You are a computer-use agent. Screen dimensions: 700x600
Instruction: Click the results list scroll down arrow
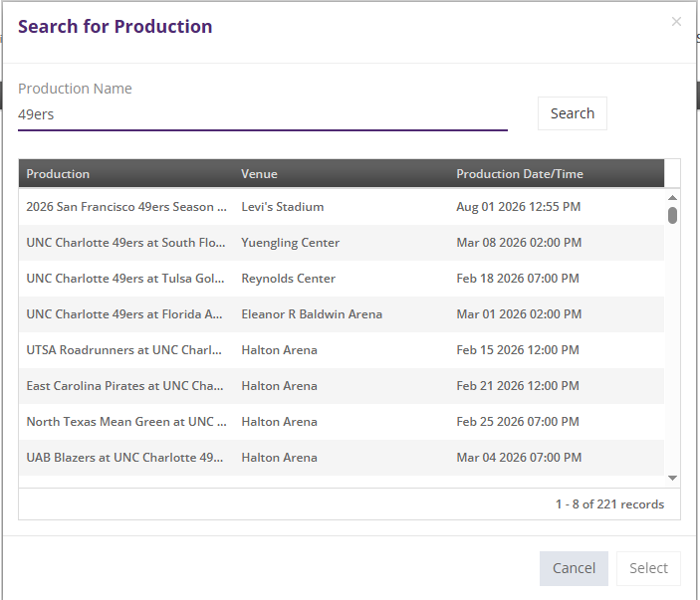672,478
